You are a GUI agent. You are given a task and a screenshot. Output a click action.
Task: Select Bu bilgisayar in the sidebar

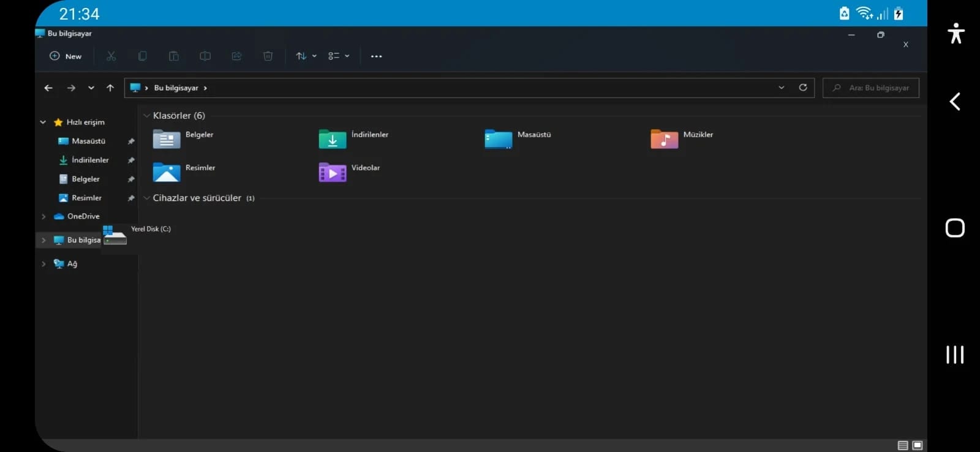pyautogui.click(x=77, y=240)
